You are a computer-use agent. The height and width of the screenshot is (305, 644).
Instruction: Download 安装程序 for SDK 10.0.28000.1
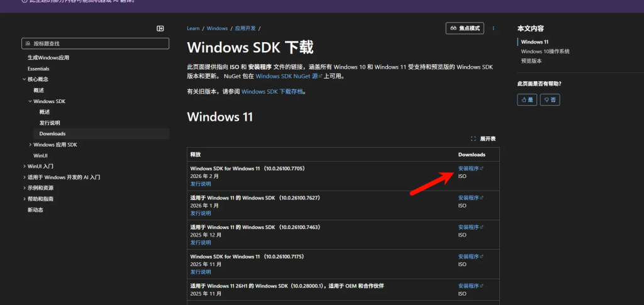point(470,286)
